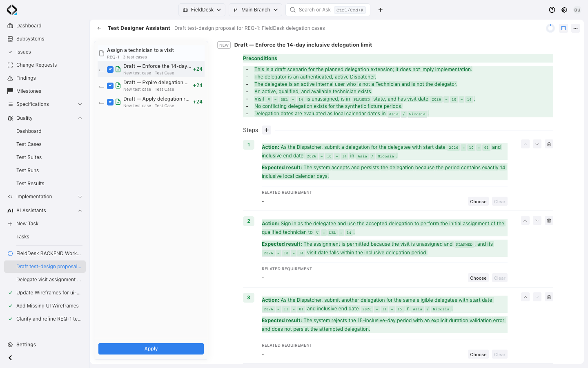The height and width of the screenshot is (368, 588).
Task: Open Settings in the sidebar
Action: point(45,345)
